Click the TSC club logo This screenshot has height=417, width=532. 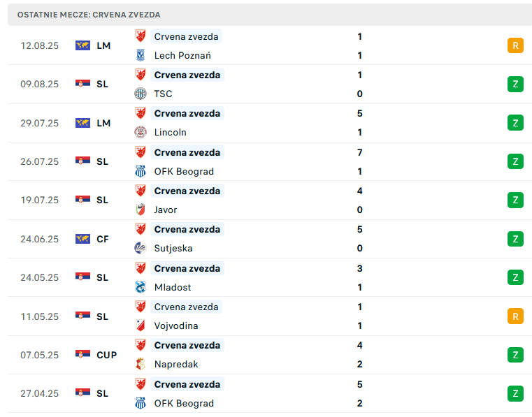pyautogui.click(x=140, y=94)
